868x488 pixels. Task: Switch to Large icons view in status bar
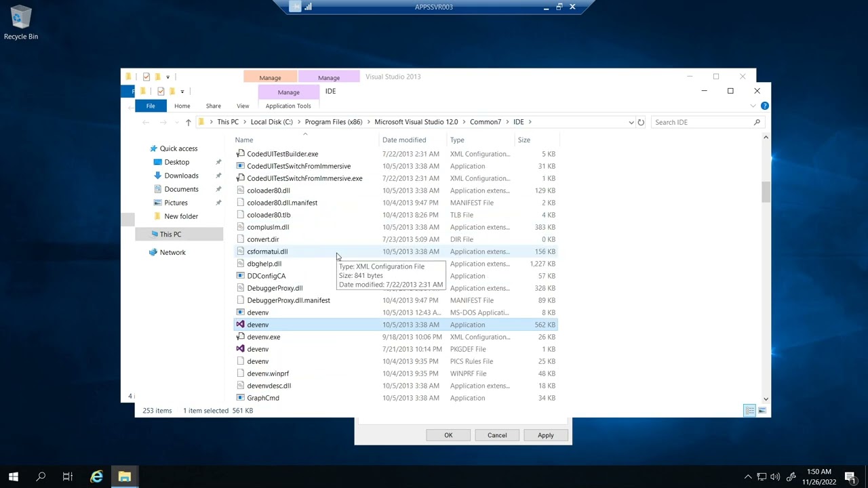click(x=762, y=411)
